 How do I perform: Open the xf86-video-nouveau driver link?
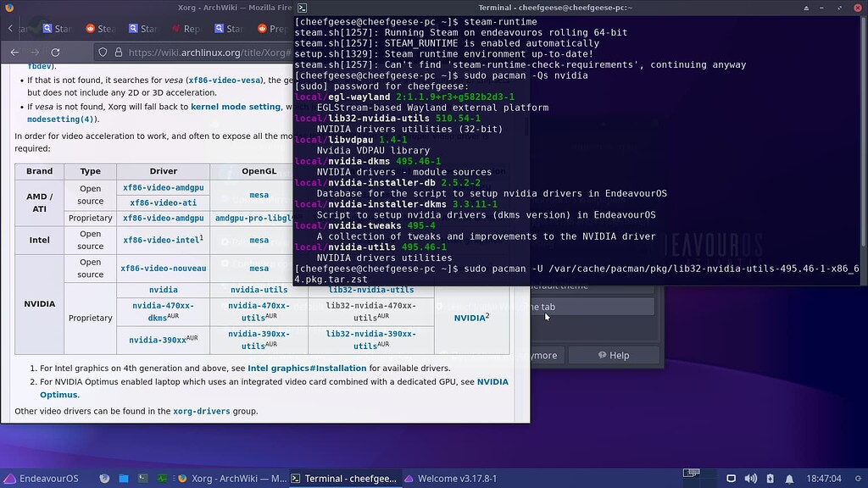(164, 269)
